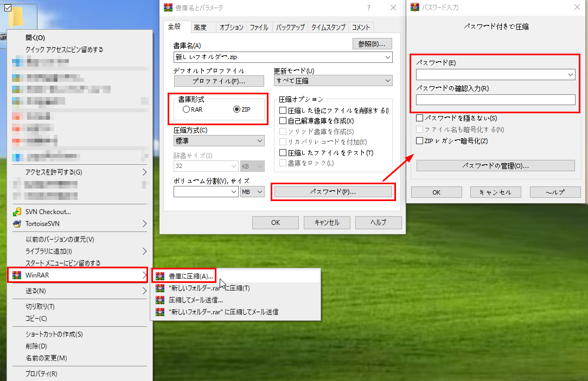Expand the アクセスを許可する(G) submenu
The width and height of the screenshot is (588, 381).
pos(144,172)
